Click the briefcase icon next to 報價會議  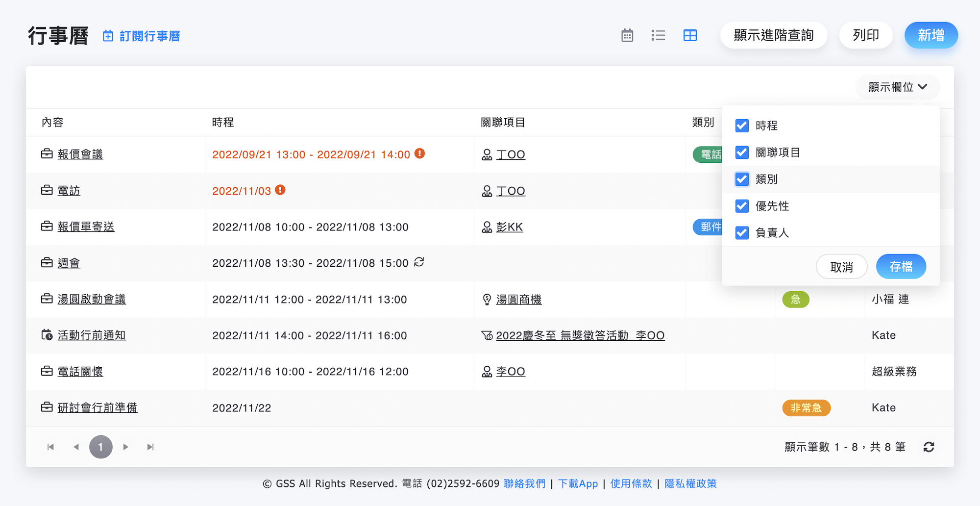coord(47,154)
